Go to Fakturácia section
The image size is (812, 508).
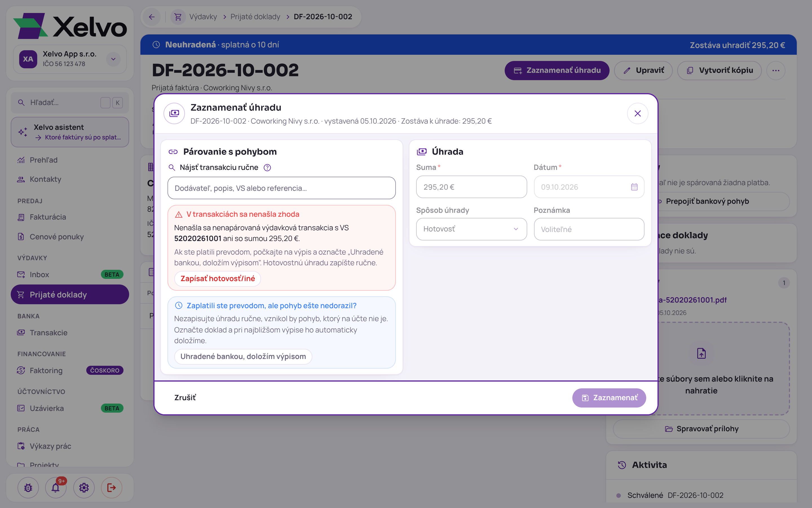pos(70,217)
